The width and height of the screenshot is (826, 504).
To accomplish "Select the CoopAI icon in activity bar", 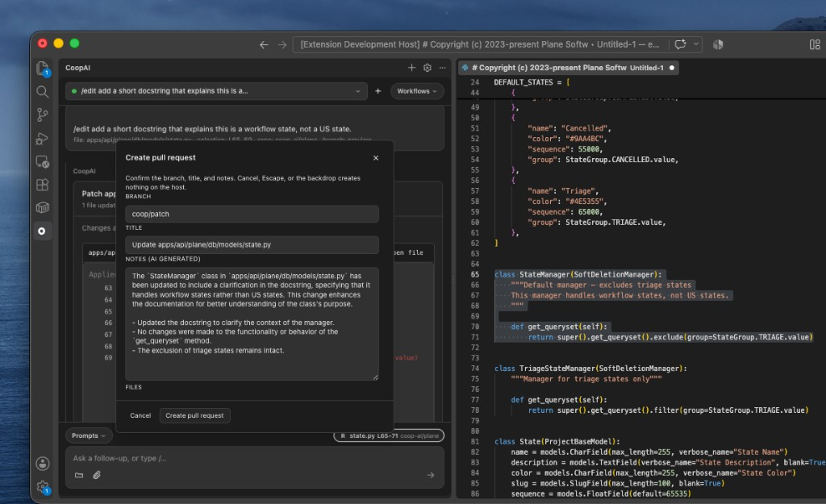I will pyautogui.click(x=42, y=231).
